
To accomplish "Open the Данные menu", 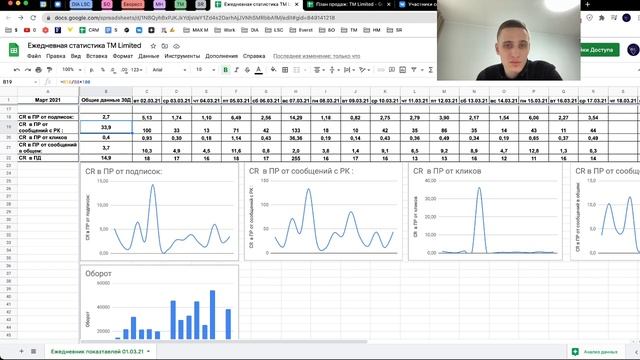I will tap(149, 56).
